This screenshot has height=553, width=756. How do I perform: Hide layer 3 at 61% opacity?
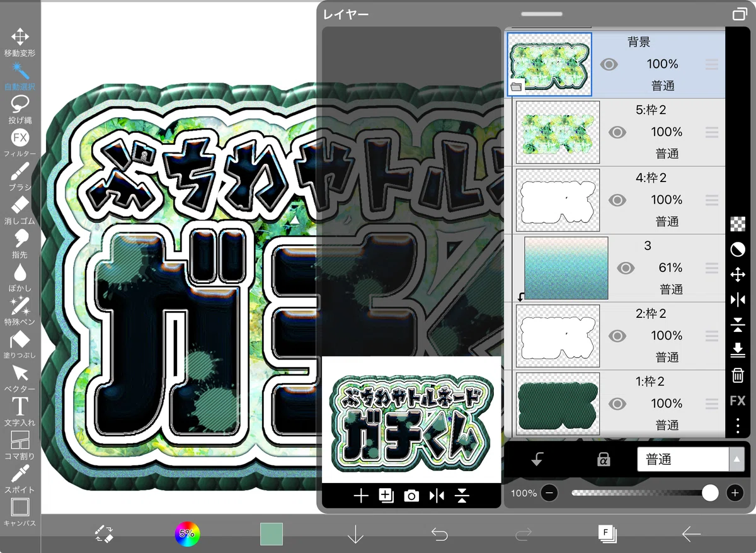click(x=625, y=268)
